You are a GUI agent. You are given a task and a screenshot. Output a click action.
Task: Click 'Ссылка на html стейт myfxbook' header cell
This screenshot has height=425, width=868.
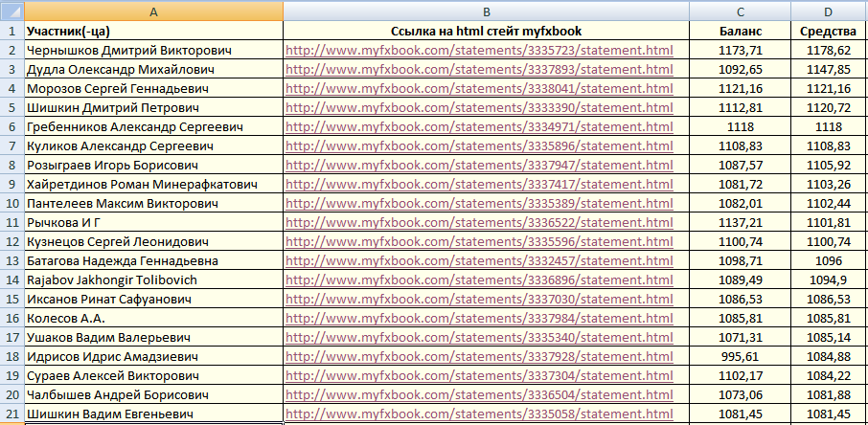pos(486,31)
